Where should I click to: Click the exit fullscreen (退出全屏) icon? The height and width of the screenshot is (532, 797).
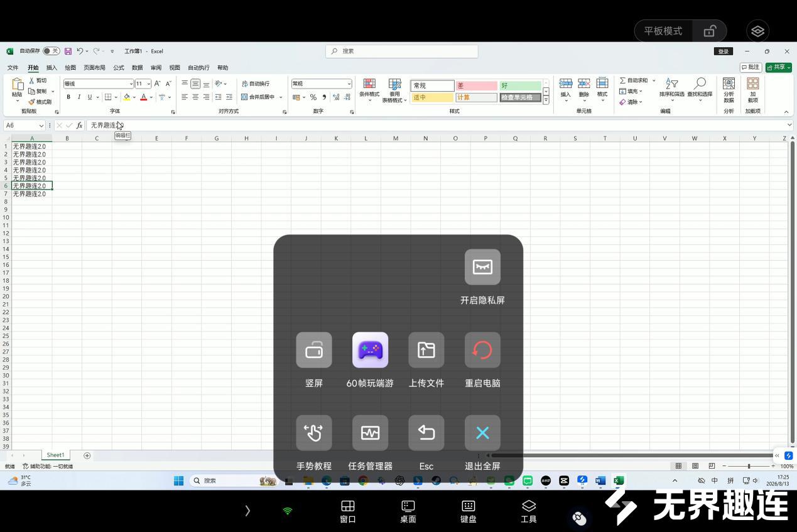click(x=482, y=433)
